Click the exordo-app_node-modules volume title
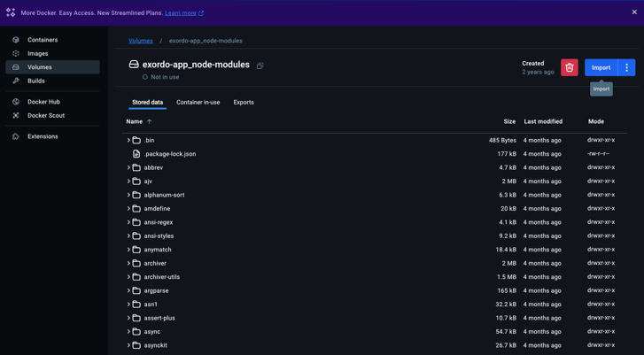644x355 pixels. (196, 65)
